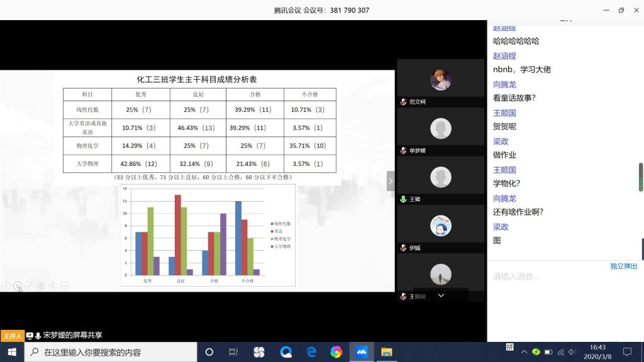
Task: Click the see-all-slides icon in slideshow controls
Action: pyautogui.click(x=41, y=286)
